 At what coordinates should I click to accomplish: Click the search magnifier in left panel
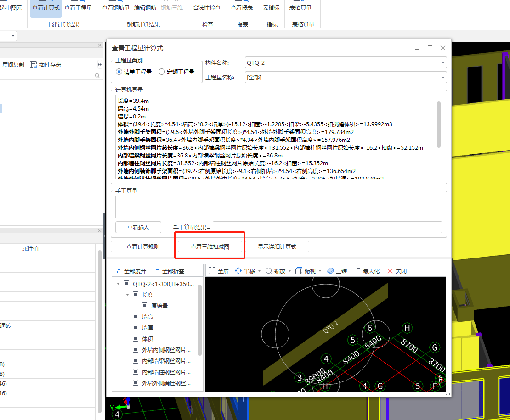click(x=97, y=75)
